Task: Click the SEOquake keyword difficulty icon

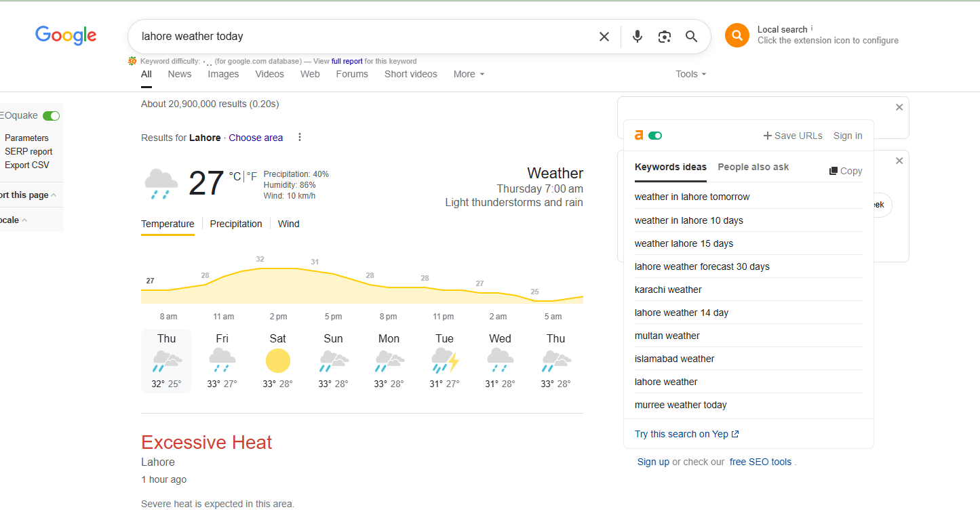Action: click(132, 61)
